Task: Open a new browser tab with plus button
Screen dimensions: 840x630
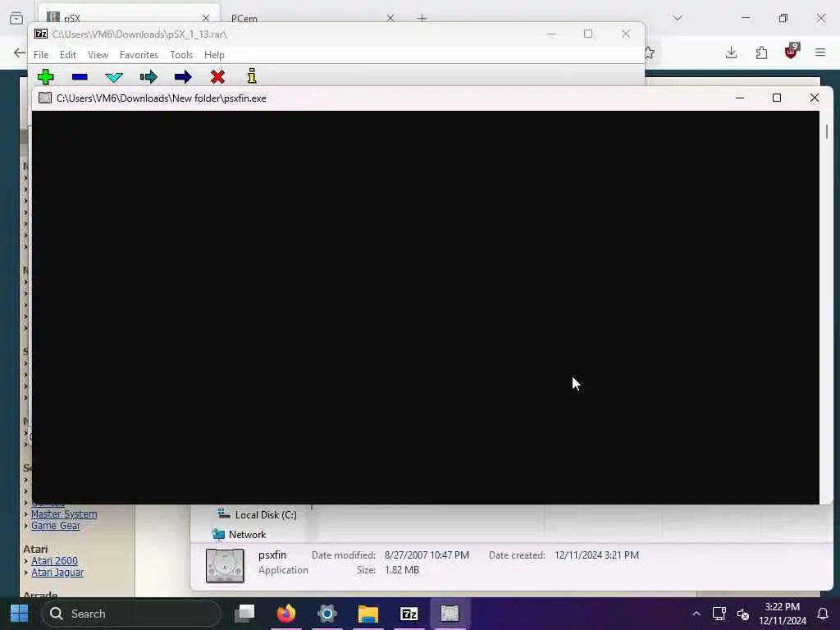Action: [422, 18]
